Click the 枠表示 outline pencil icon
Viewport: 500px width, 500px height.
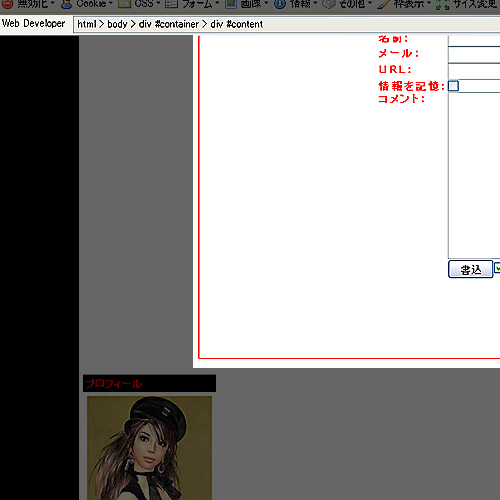click(383, 4)
